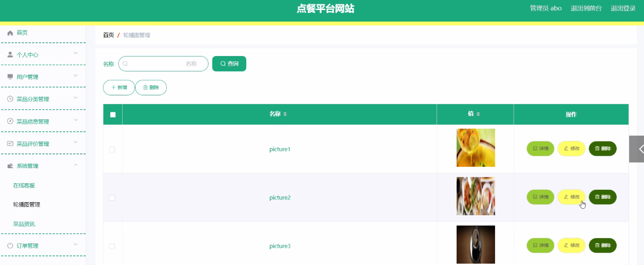Click the sort icon beside 名称 column header
This screenshot has width=644, height=265.
point(285,114)
